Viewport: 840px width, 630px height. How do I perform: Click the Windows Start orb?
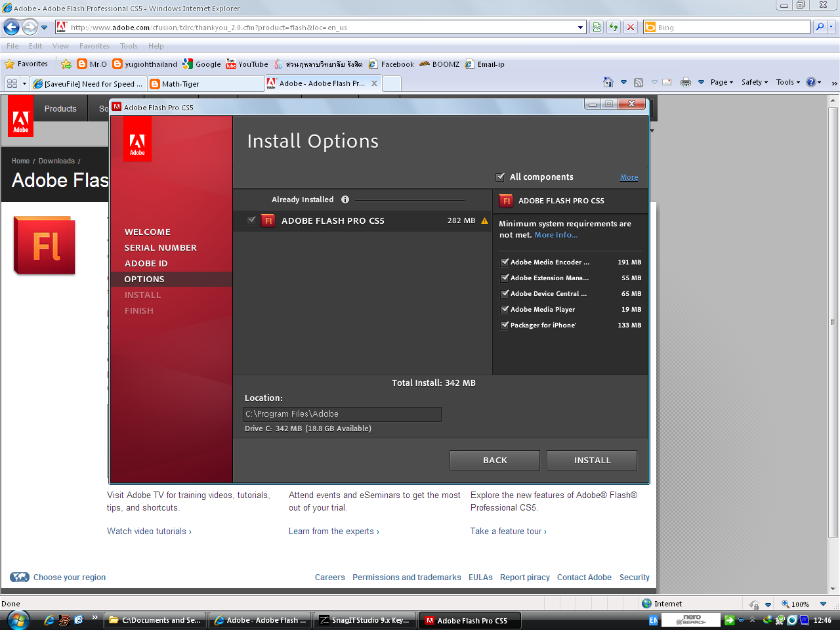tap(18, 619)
